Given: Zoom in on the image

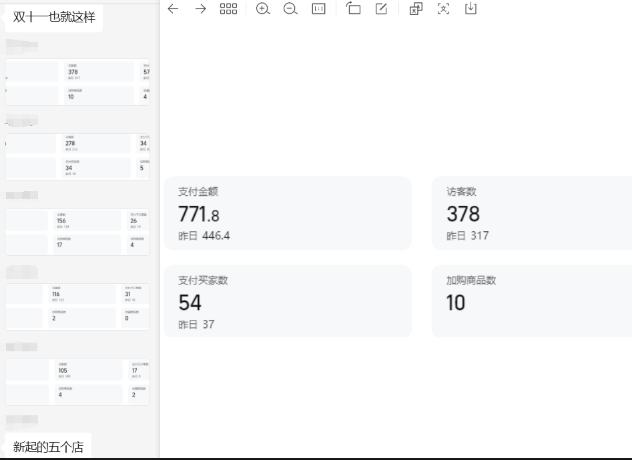Looking at the screenshot, I should tap(263, 9).
